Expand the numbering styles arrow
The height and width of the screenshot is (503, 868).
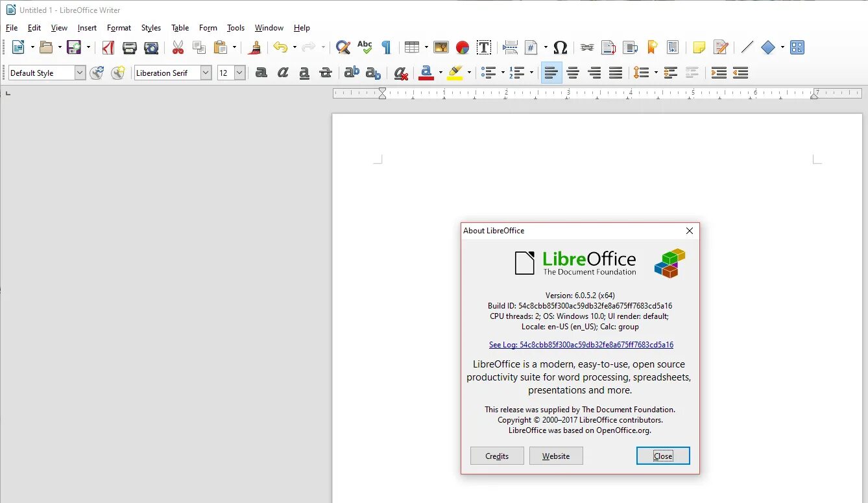click(531, 73)
